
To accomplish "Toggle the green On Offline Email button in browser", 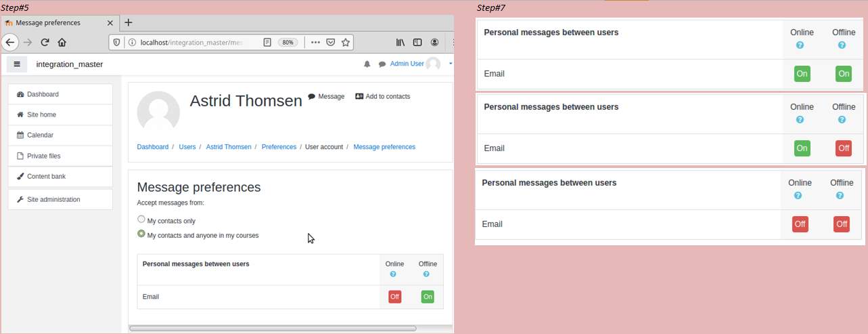I will (428, 297).
